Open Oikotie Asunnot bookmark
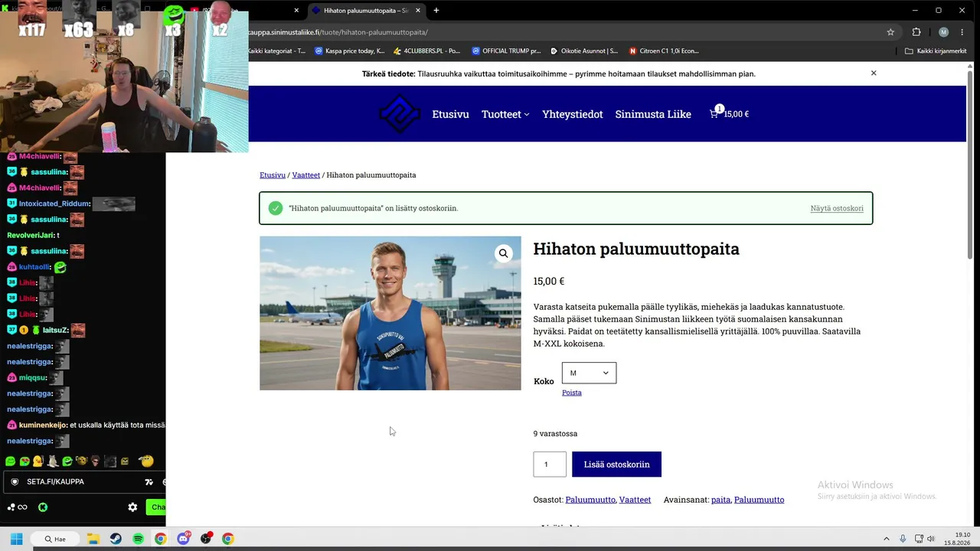Screen dimensions: 980x551 coord(583,51)
